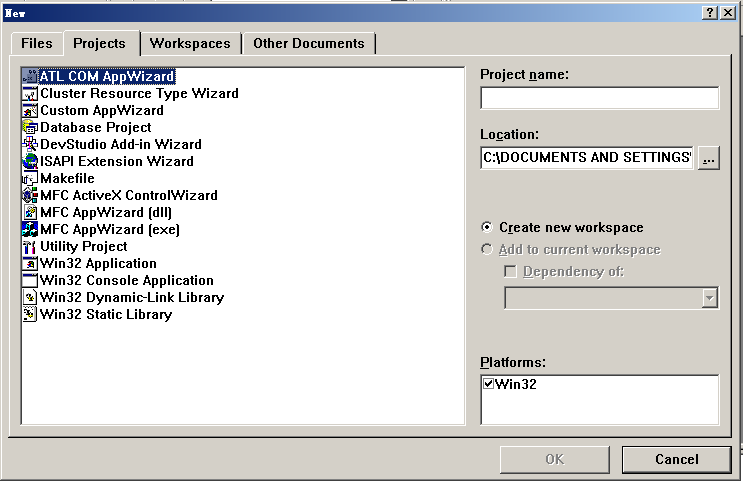743x483 pixels.
Task: Click the Cluster Resource Type Wizard icon
Action: (30, 93)
